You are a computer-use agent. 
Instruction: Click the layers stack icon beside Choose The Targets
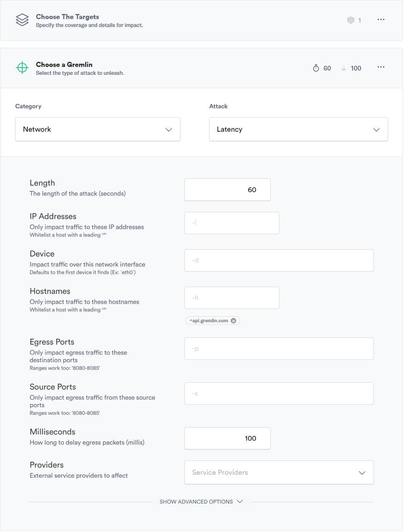click(x=22, y=21)
